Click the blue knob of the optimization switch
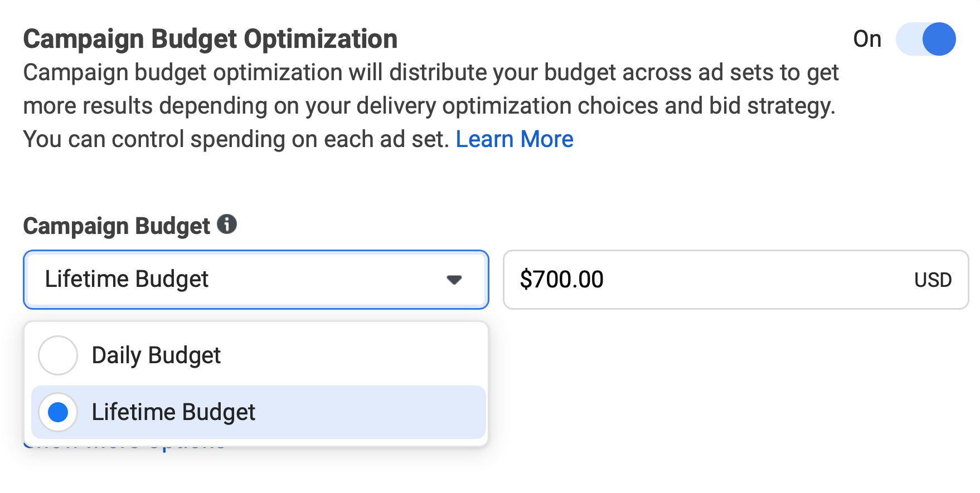The height and width of the screenshot is (493, 980). tap(939, 39)
